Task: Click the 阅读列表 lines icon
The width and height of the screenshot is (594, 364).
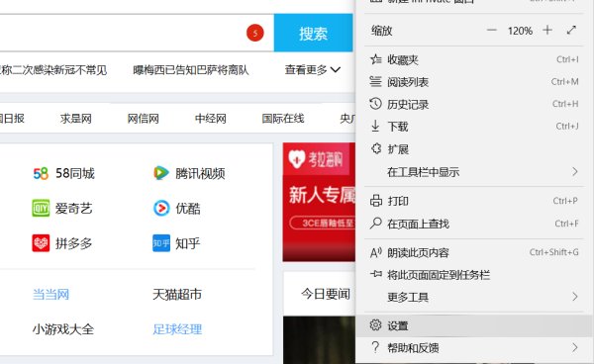Action: (x=375, y=81)
